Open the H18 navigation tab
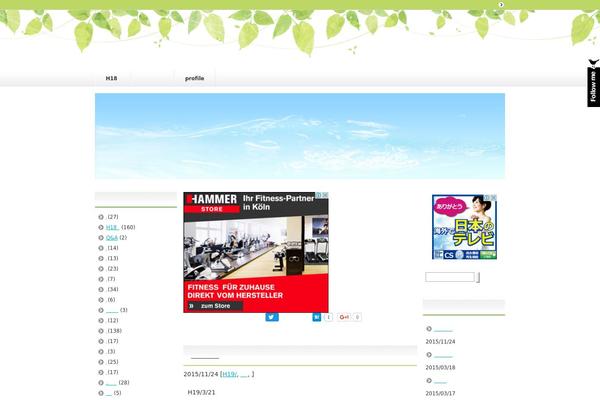 111,78
